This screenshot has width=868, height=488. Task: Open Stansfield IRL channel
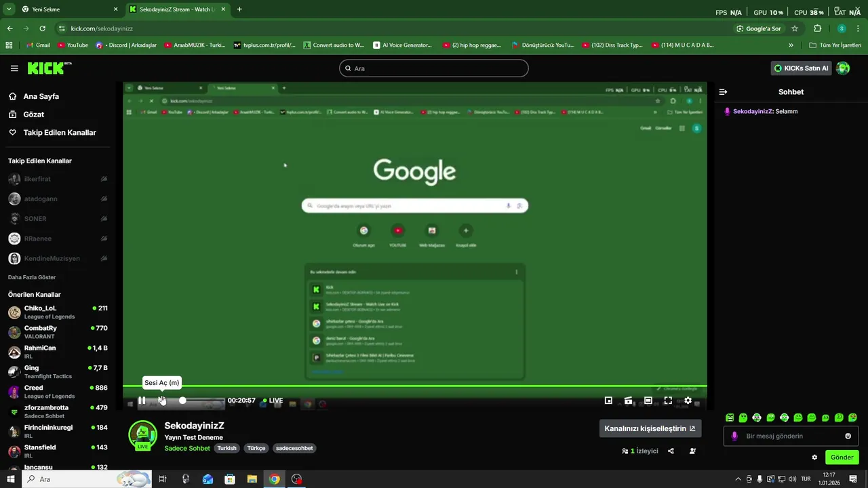[x=58, y=451]
